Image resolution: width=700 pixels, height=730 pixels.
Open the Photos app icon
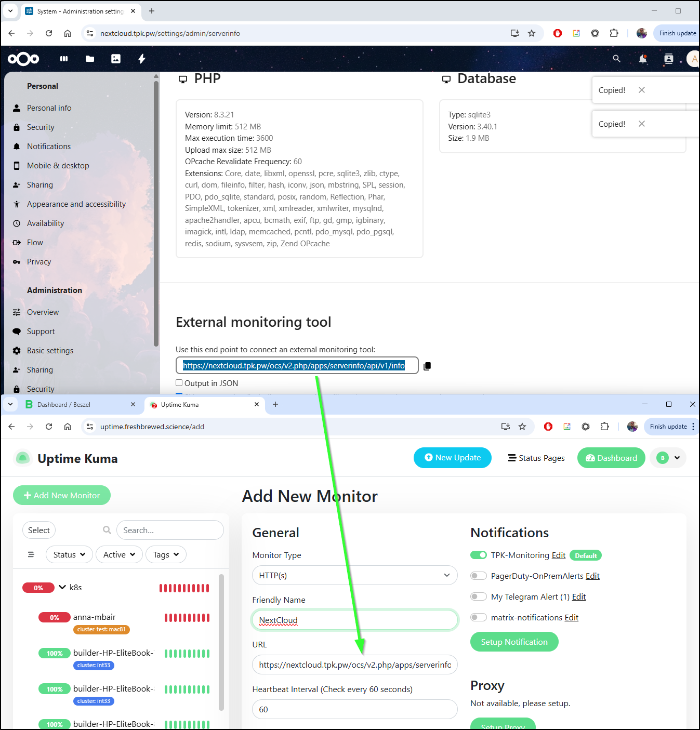pos(116,59)
